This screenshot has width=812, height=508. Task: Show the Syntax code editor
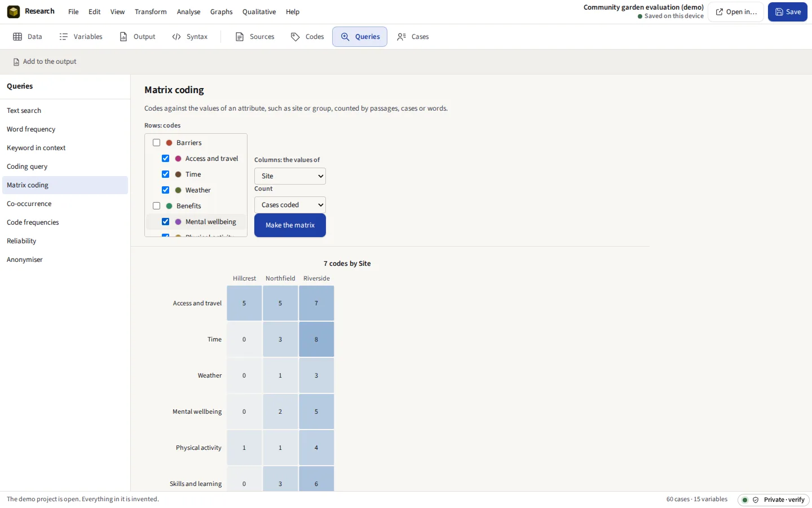pos(189,37)
